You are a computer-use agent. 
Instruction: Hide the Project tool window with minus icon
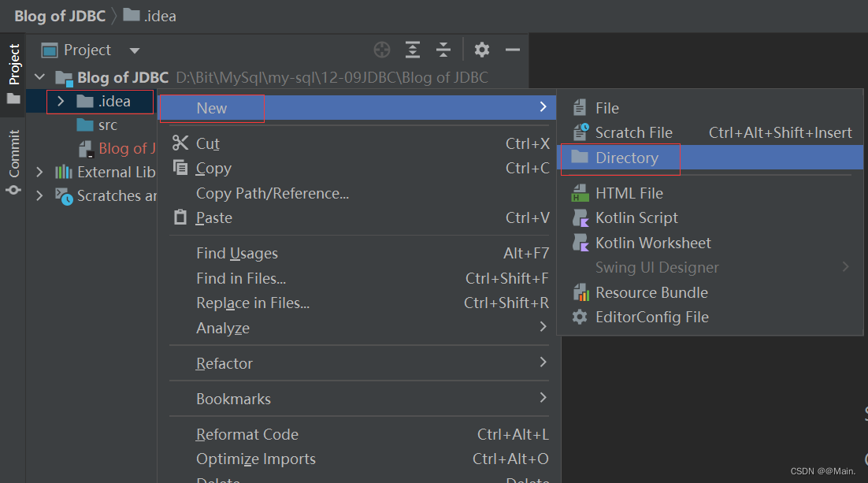[x=513, y=50]
